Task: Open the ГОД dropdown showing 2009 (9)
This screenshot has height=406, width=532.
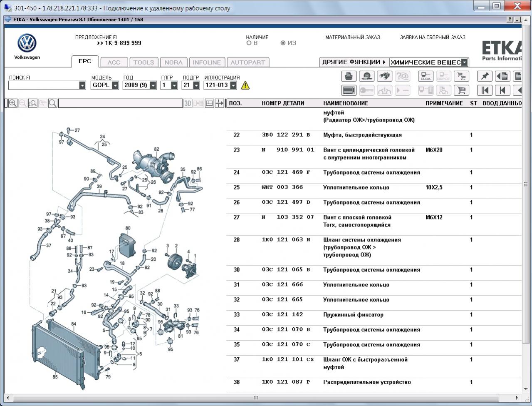Action: click(x=153, y=85)
